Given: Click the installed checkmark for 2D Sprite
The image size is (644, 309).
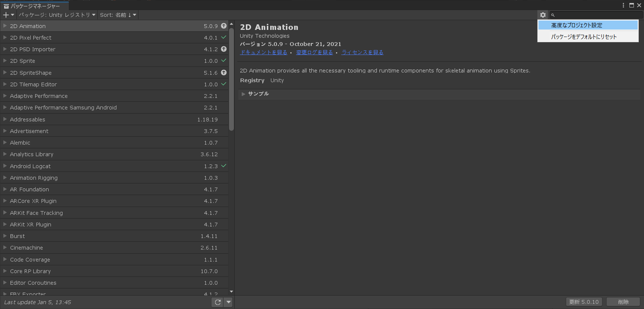Looking at the screenshot, I should tap(224, 61).
